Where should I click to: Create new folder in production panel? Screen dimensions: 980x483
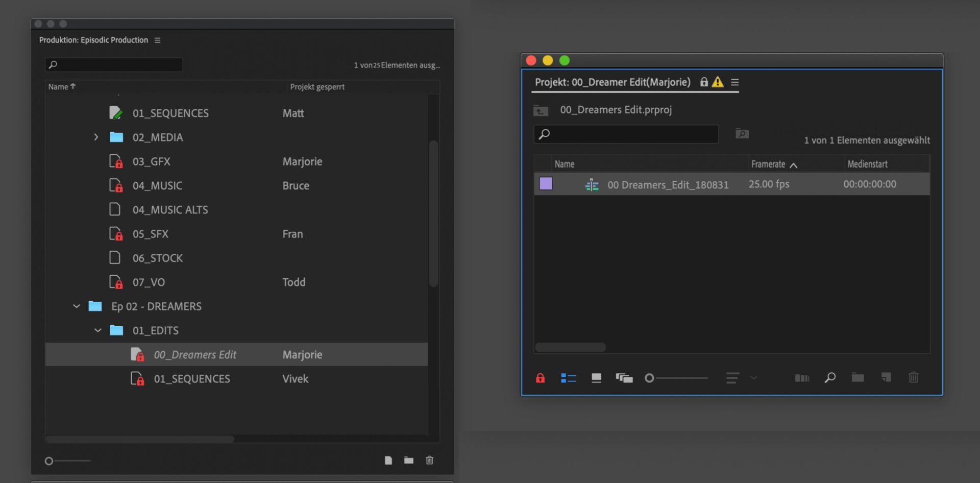pos(409,461)
